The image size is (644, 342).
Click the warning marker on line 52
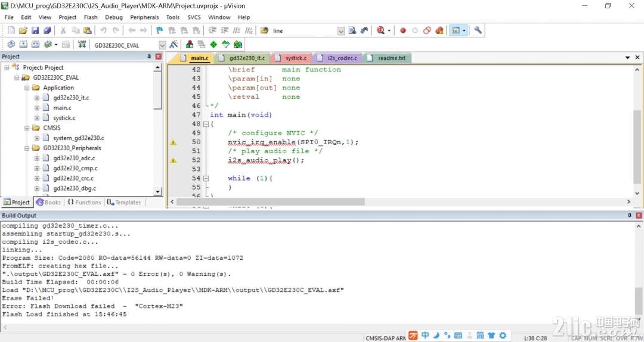pyautogui.click(x=174, y=160)
